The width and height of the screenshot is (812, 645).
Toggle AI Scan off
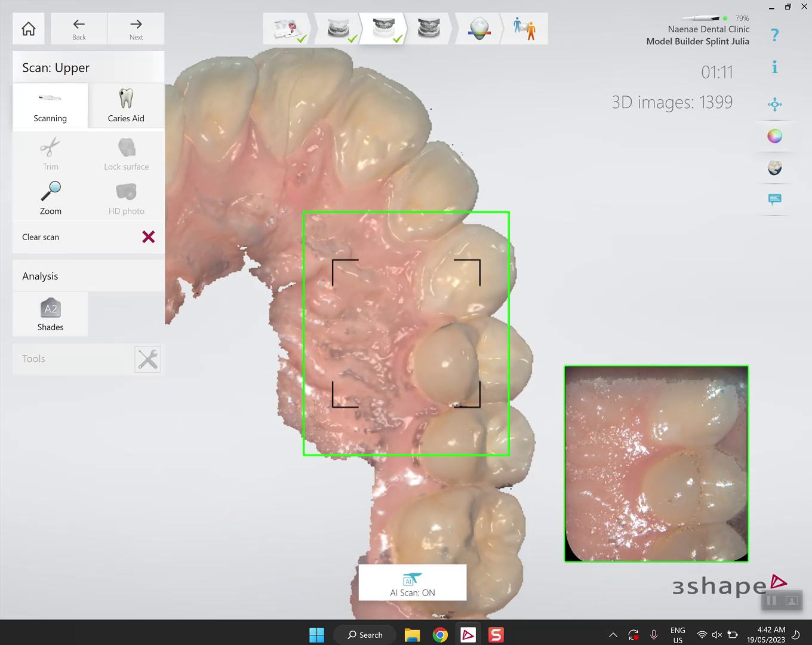click(x=412, y=582)
